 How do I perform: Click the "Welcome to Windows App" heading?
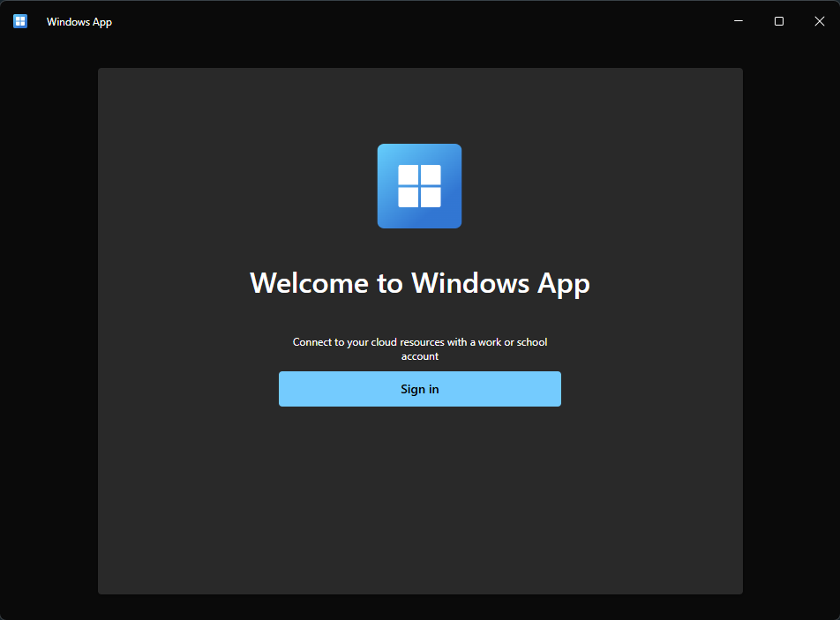pyautogui.click(x=419, y=283)
